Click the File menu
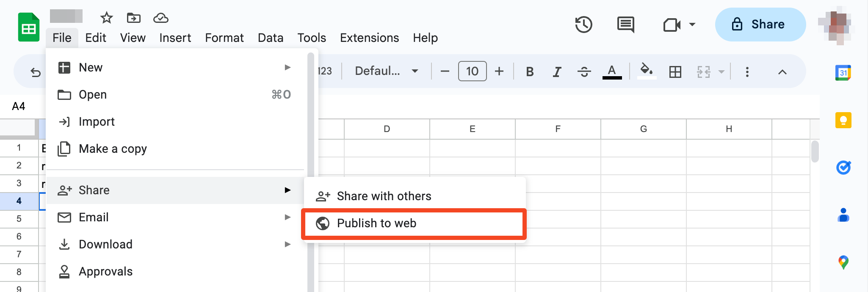Viewport: 868px width, 292px height. [62, 38]
